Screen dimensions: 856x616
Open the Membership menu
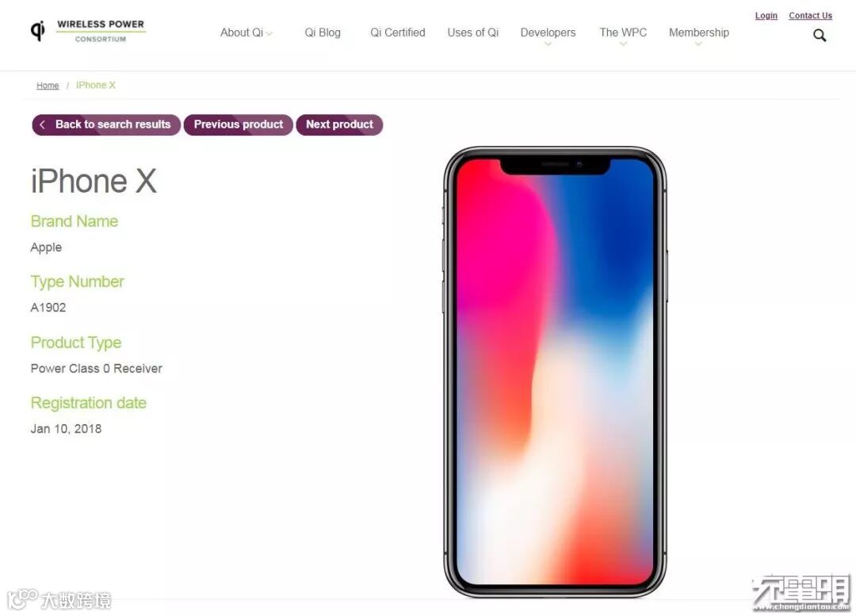(699, 33)
